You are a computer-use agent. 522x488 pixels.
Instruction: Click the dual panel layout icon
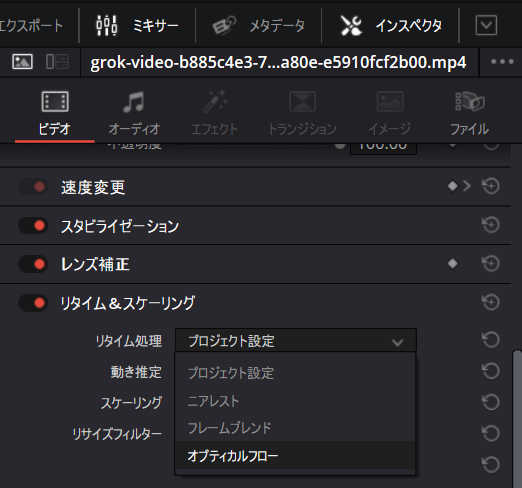(x=57, y=62)
